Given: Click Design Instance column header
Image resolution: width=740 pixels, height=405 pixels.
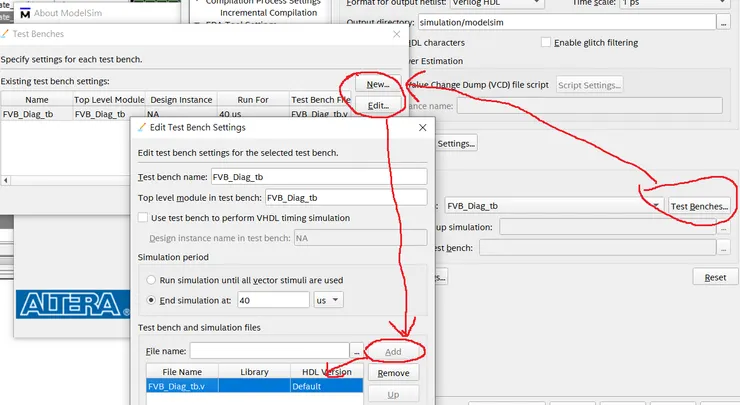Looking at the screenshot, I should [x=181, y=100].
